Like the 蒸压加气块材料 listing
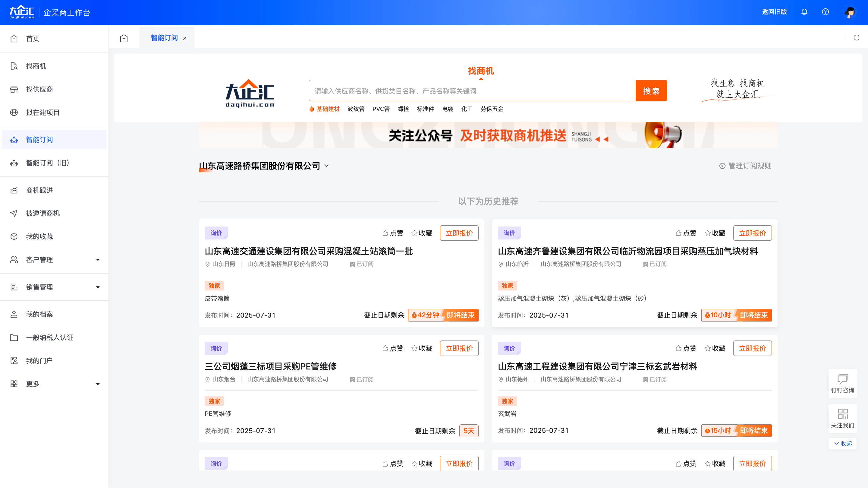The width and height of the screenshot is (868, 488). pyautogui.click(x=686, y=233)
